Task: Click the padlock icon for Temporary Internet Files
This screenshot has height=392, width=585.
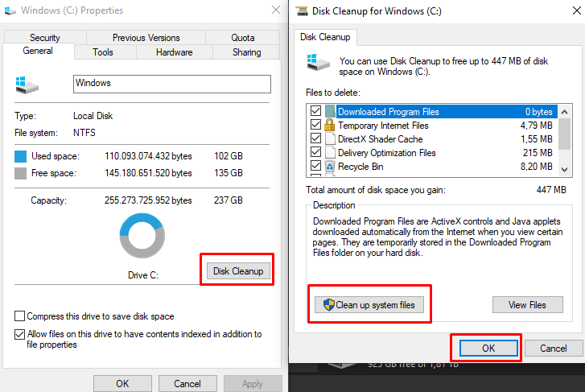Action: tap(329, 125)
